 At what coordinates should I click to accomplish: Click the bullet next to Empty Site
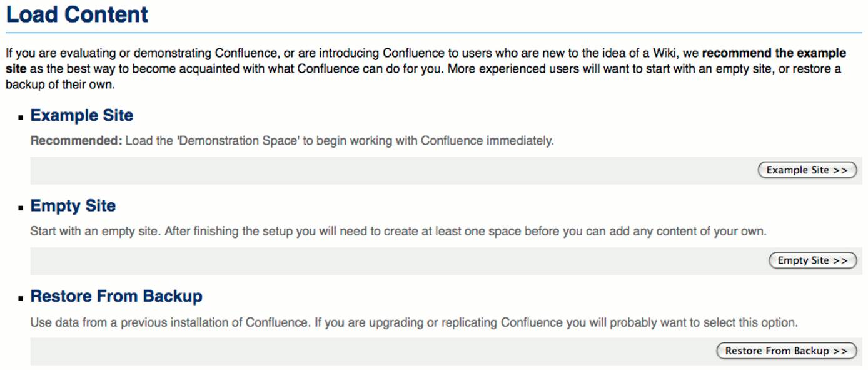[21, 207]
